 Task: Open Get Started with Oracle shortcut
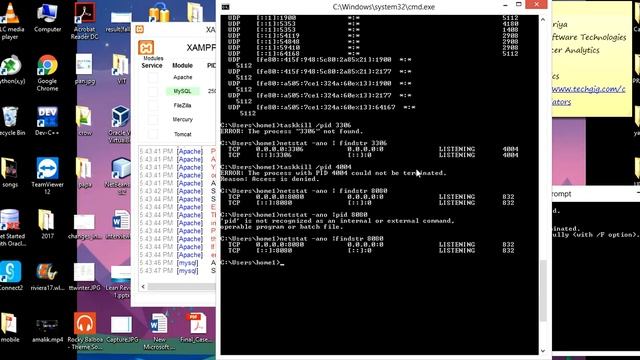[12, 228]
